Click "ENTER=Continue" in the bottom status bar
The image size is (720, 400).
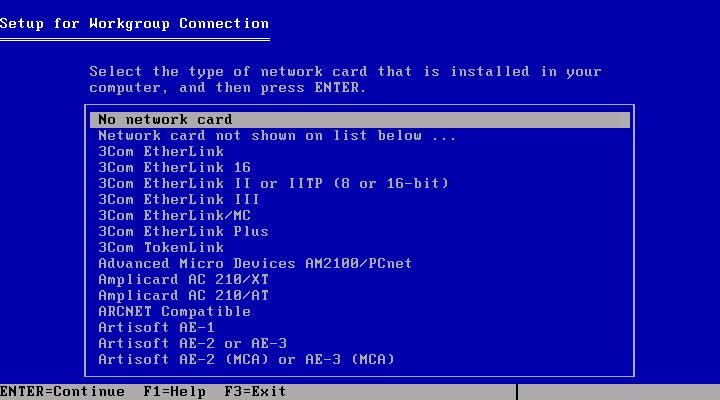click(x=62, y=392)
